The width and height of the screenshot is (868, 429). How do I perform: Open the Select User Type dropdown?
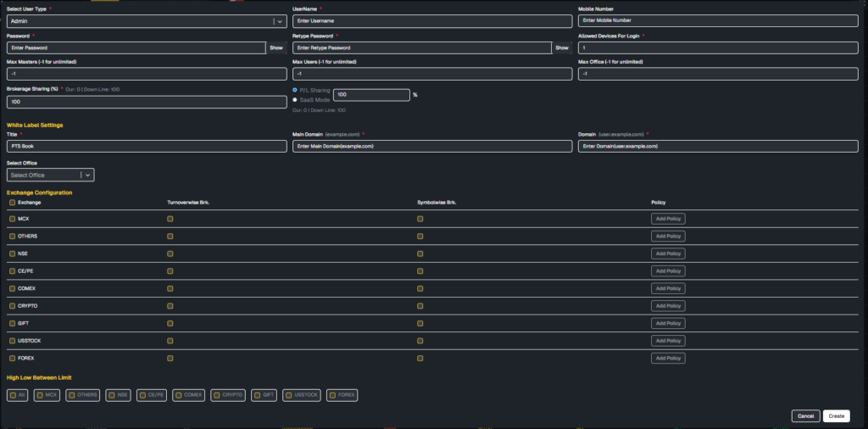[x=146, y=21]
